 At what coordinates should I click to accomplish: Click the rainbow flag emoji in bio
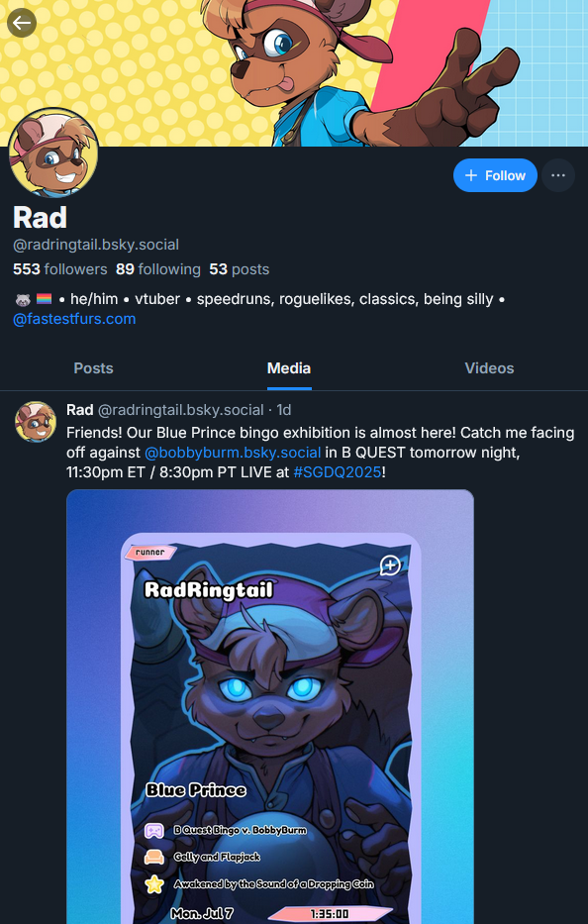45,299
